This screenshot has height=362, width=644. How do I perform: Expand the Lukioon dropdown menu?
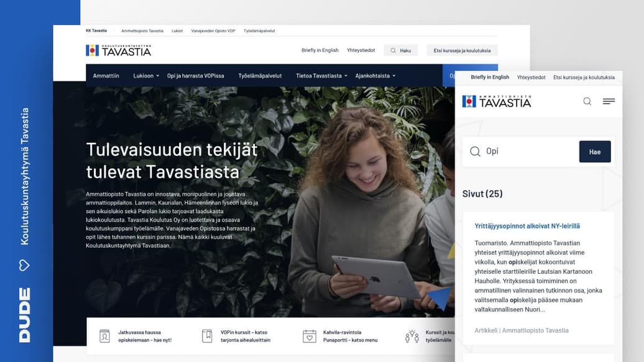coord(146,76)
